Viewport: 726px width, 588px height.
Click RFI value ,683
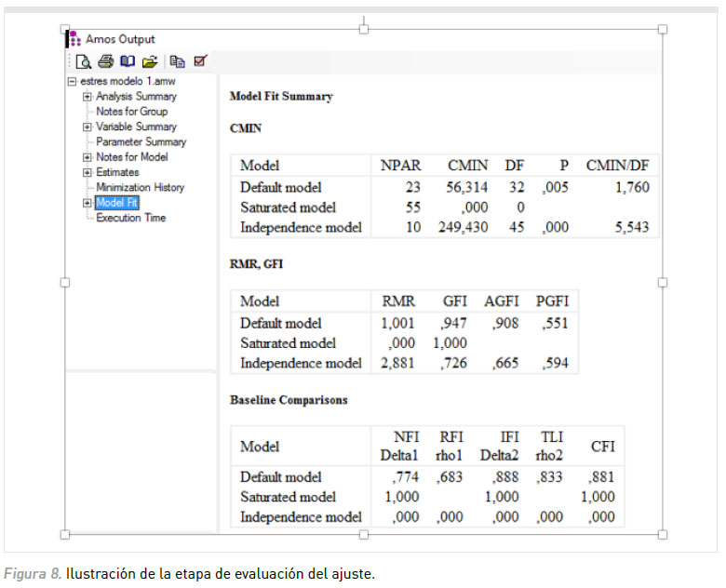click(450, 477)
